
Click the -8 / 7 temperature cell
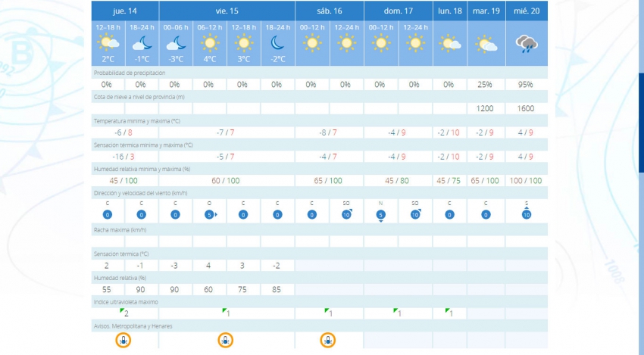point(328,132)
